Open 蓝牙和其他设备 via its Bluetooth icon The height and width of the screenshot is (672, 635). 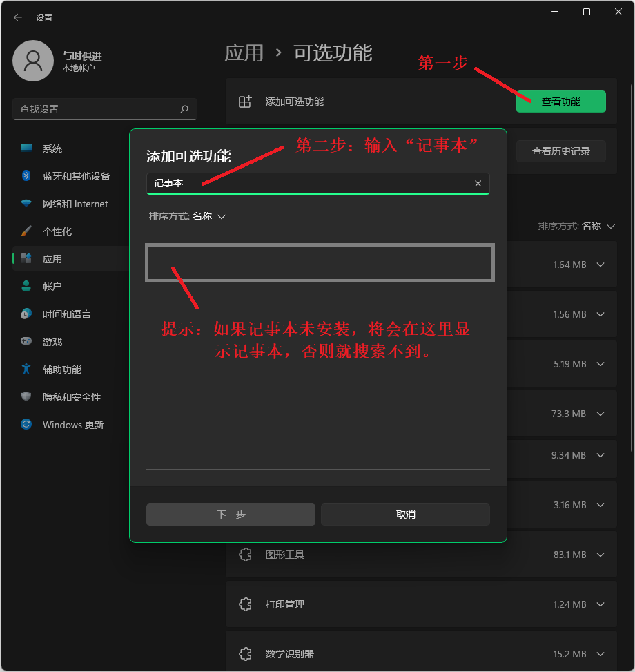[x=26, y=176]
